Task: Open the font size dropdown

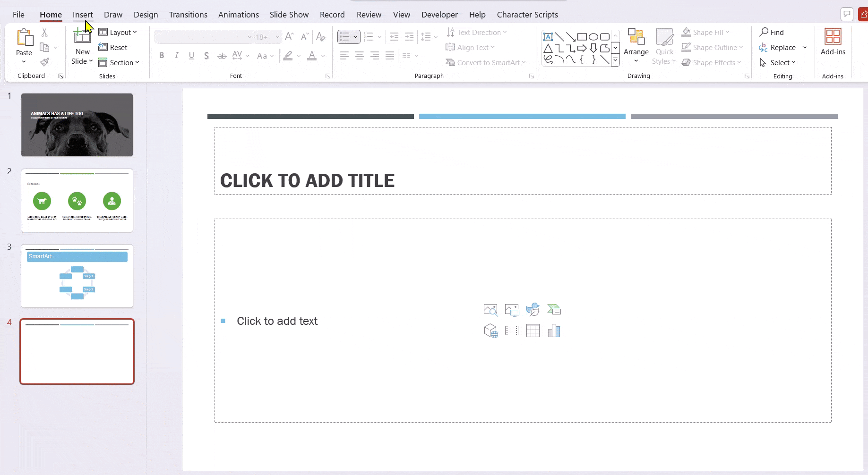Action: click(278, 36)
